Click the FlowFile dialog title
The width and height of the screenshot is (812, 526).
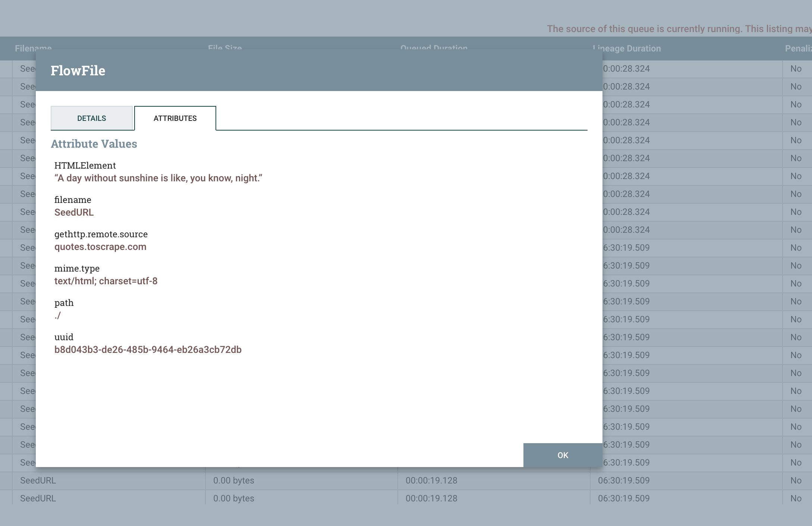[78, 71]
